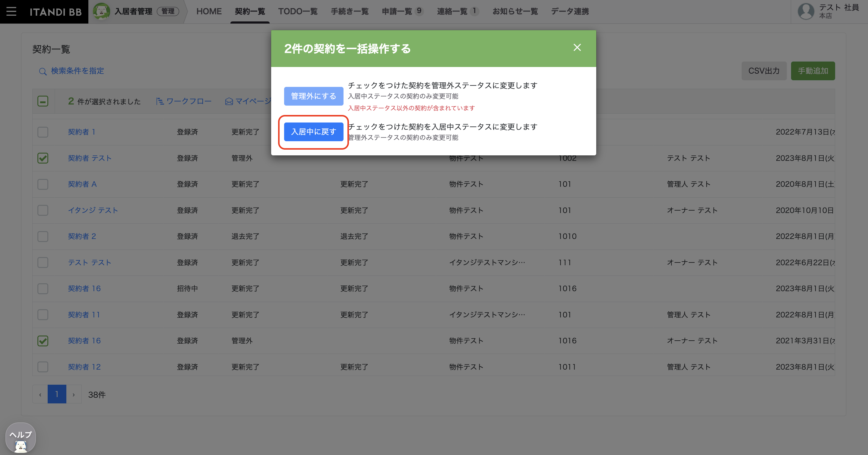The width and height of the screenshot is (868, 455).
Task: Go to next page arrow
Action: pyautogui.click(x=74, y=394)
